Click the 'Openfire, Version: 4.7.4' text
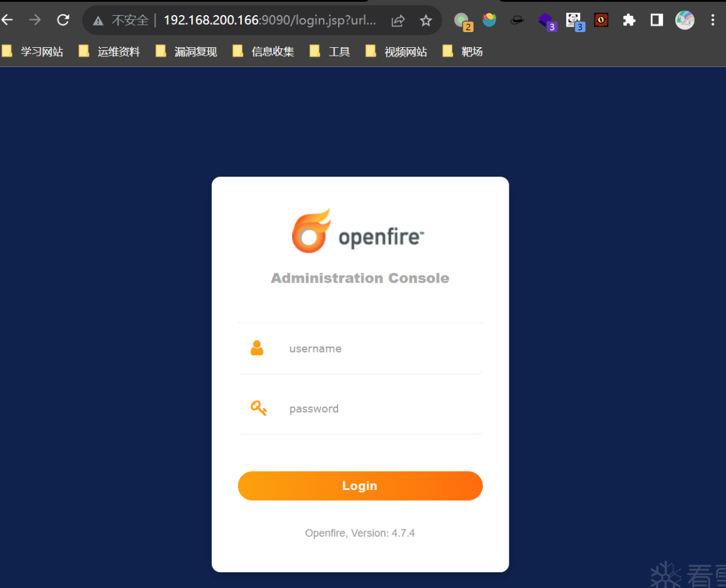726x588 pixels. (360, 533)
